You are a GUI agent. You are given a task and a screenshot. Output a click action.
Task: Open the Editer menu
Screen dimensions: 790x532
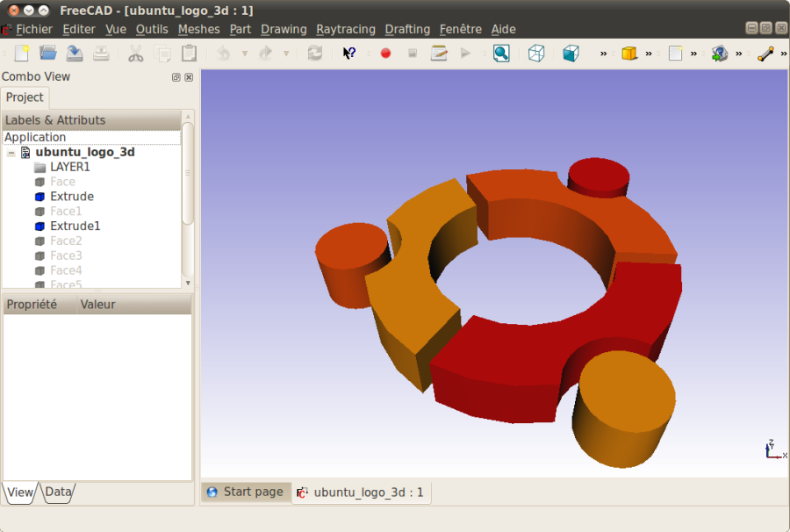pos(79,29)
